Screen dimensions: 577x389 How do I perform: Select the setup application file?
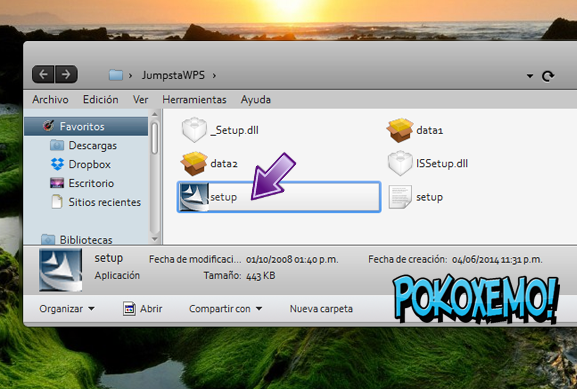(x=279, y=197)
